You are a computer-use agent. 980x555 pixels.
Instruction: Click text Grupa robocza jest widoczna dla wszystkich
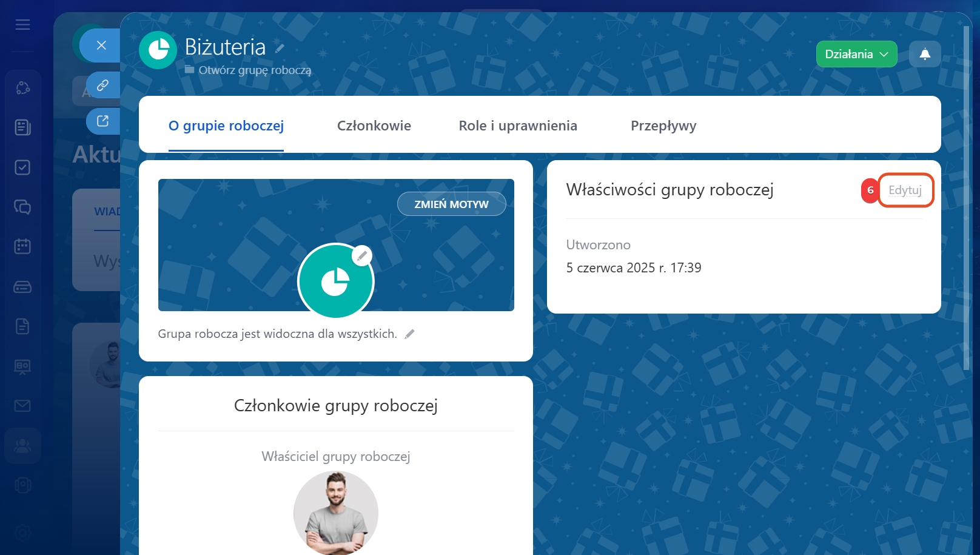[x=278, y=334]
